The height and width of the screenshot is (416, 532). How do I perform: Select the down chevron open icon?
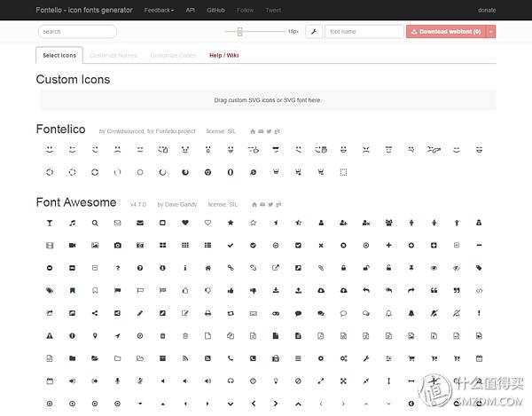231,404
